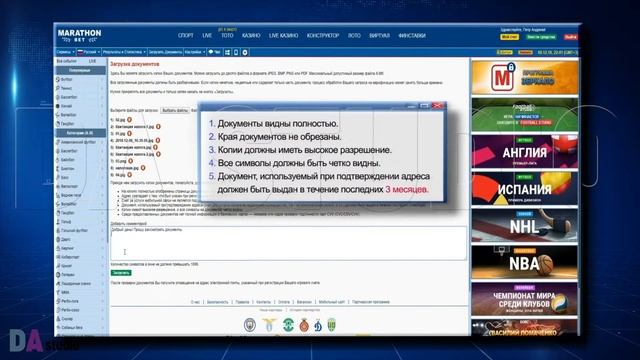
Task: Open NHL banner
Action: (524, 225)
